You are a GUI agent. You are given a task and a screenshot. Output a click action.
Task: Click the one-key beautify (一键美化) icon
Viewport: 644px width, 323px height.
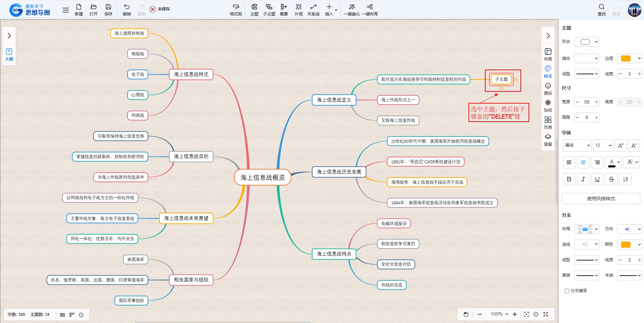(351, 9)
